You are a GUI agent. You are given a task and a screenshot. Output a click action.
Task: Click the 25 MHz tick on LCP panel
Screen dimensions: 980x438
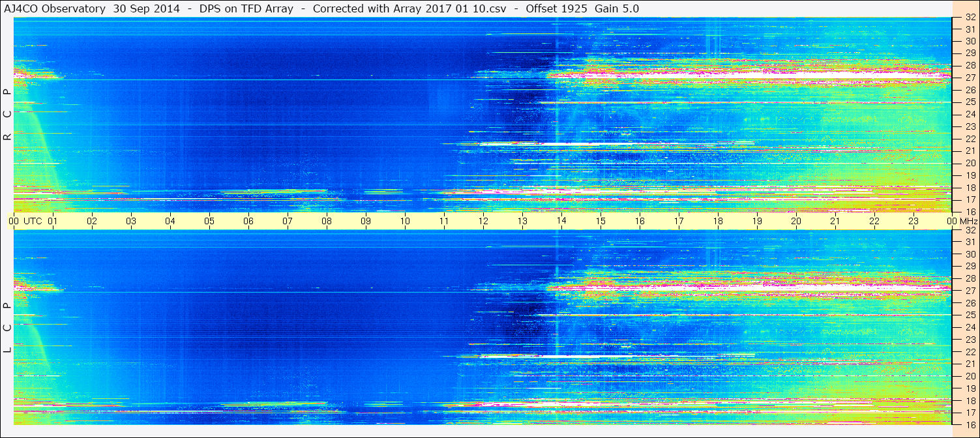coord(970,315)
